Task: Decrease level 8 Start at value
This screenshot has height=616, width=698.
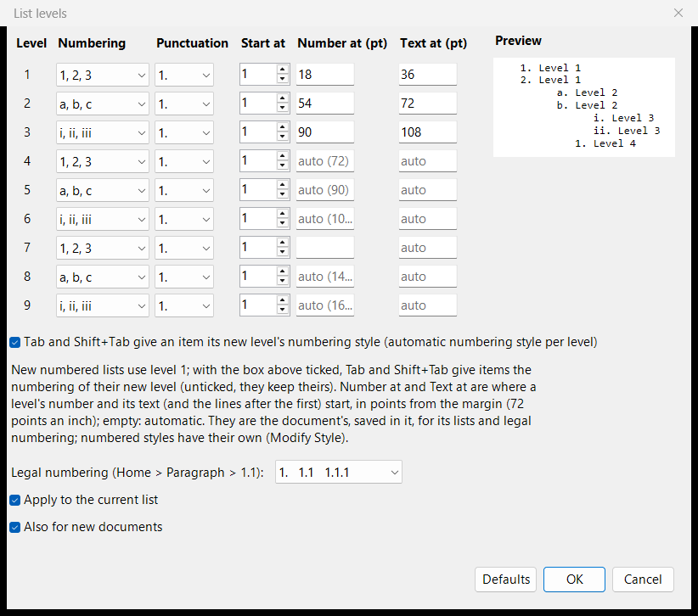Action: (282, 282)
